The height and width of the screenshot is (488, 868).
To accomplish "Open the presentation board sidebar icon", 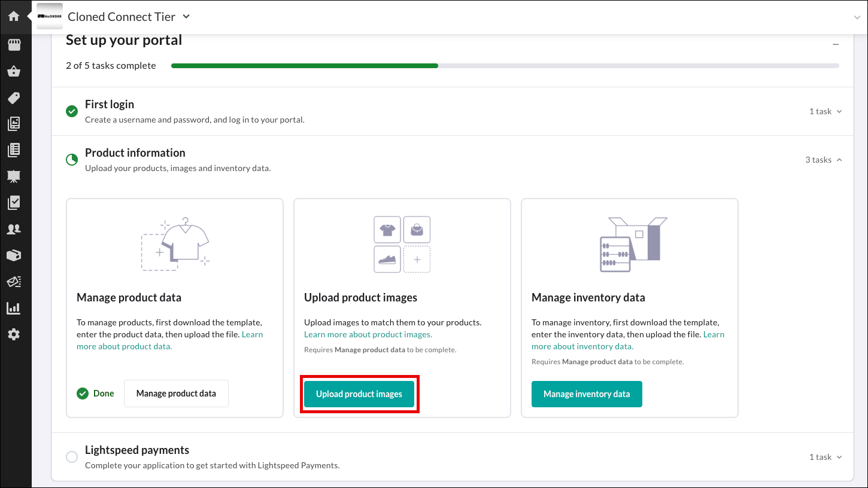I will (x=14, y=176).
